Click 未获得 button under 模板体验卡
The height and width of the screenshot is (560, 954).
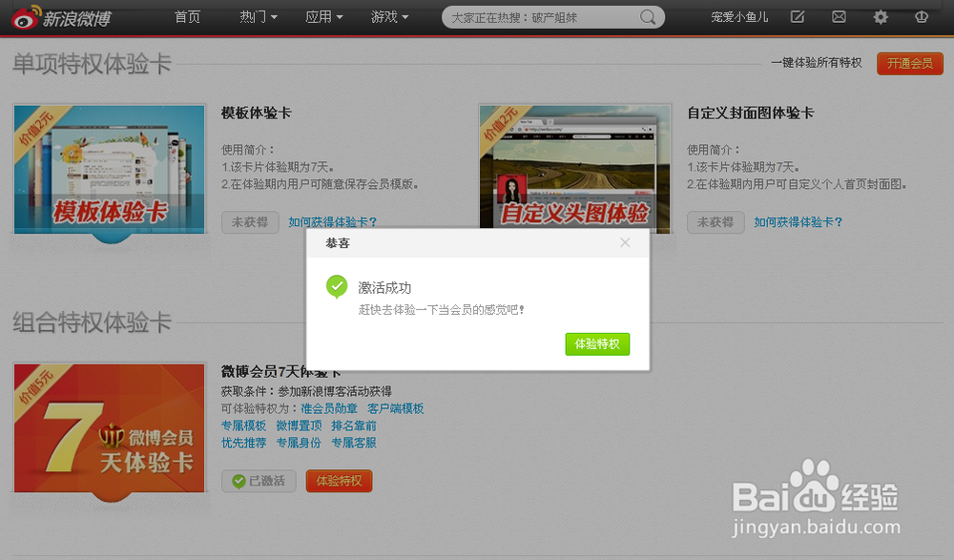coord(250,222)
